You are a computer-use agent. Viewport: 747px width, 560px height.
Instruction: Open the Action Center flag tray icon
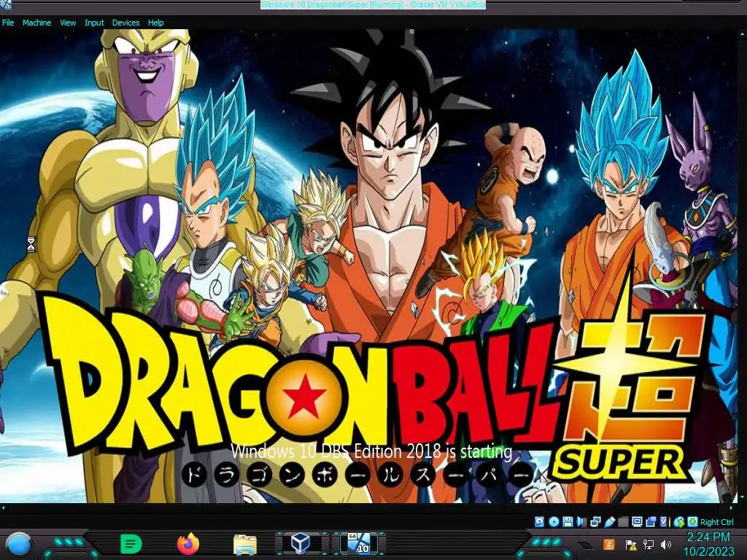631,545
